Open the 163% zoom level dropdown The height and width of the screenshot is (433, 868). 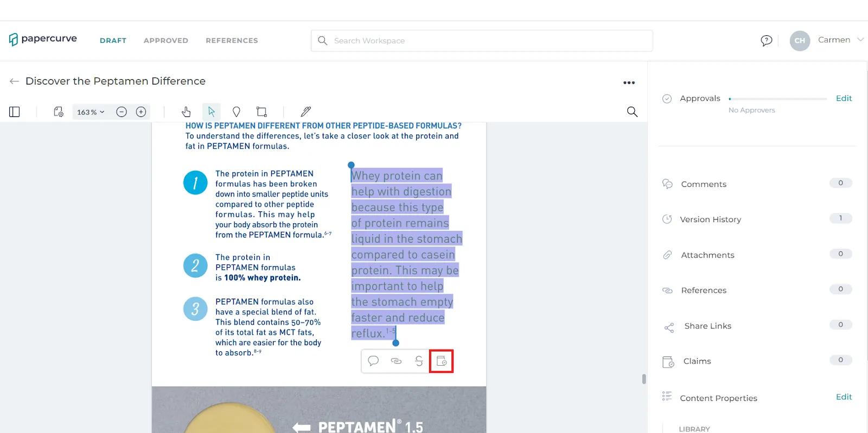point(91,112)
